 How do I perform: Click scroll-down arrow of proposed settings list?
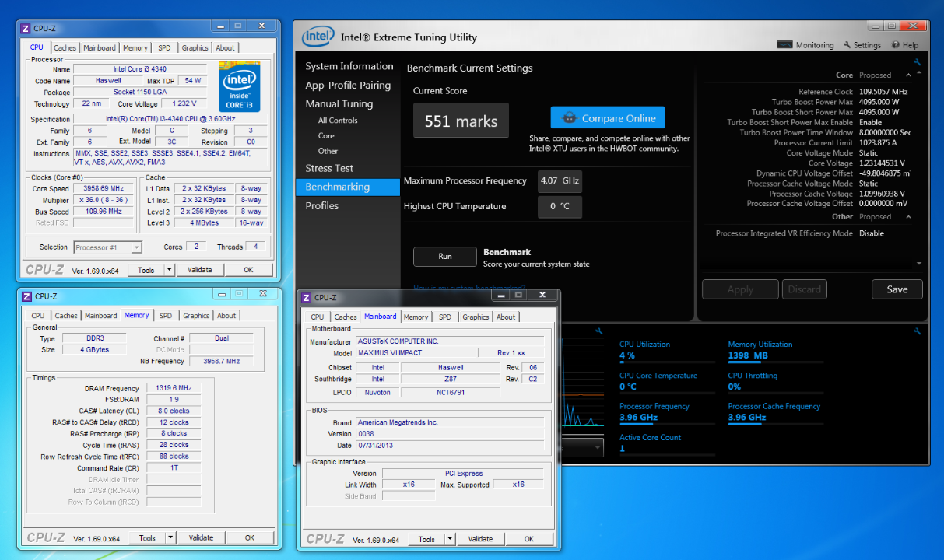[x=919, y=264]
